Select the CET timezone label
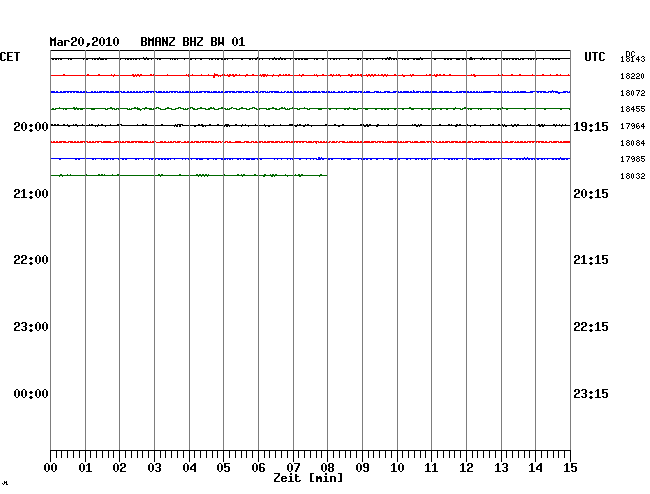This screenshot has height=494, width=650. click(x=10, y=57)
